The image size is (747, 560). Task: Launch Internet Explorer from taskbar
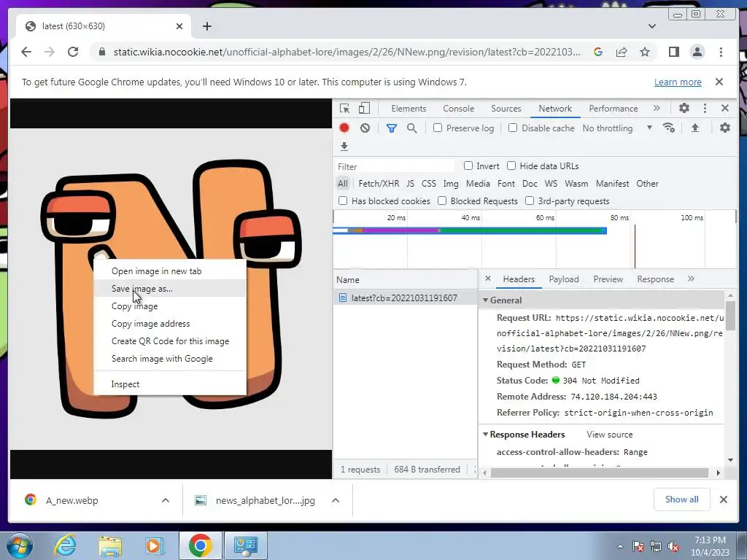coord(65,545)
